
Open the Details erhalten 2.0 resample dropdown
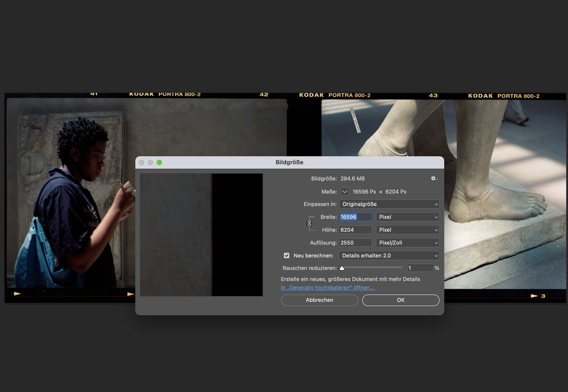click(389, 255)
